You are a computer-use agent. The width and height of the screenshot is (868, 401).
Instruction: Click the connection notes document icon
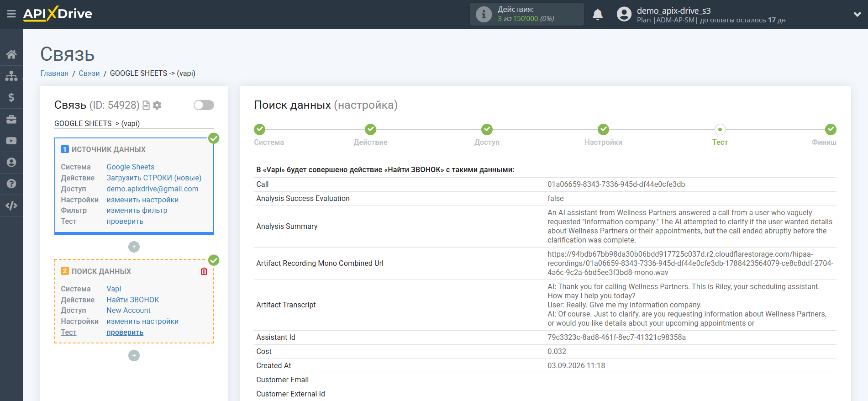[146, 106]
